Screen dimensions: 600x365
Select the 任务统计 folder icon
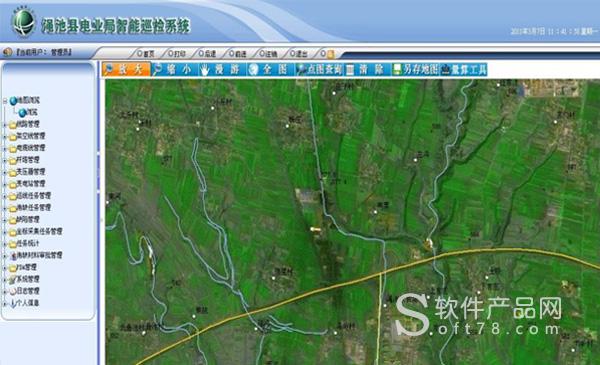13,244
